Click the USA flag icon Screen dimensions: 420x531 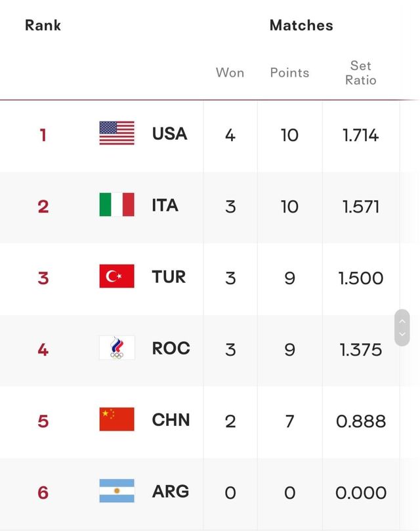pos(117,133)
